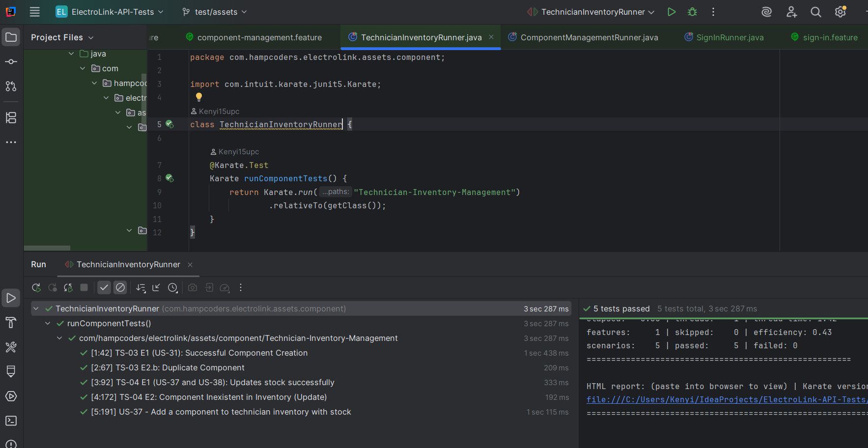Open the test history clock icon

pyautogui.click(x=173, y=288)
